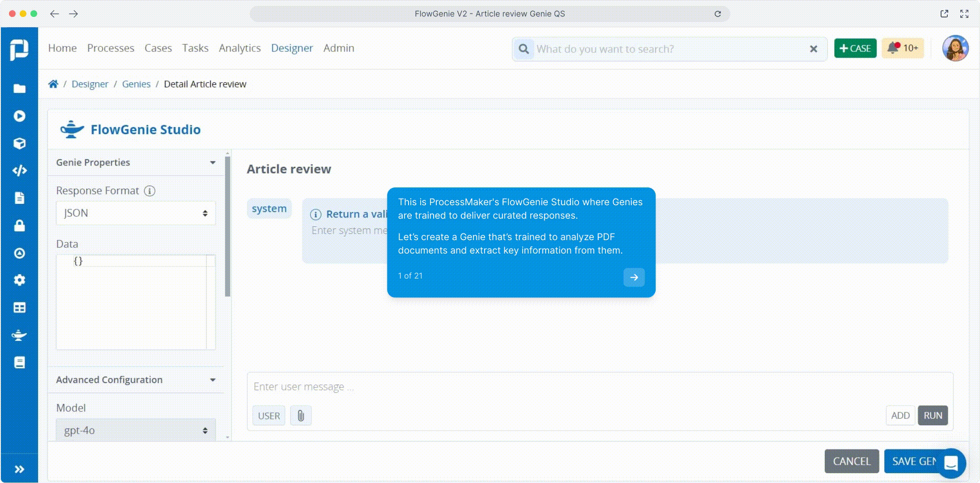Focus the search input field
The height and width of the screenshot is (483, 980).
(x=670, y=49)
